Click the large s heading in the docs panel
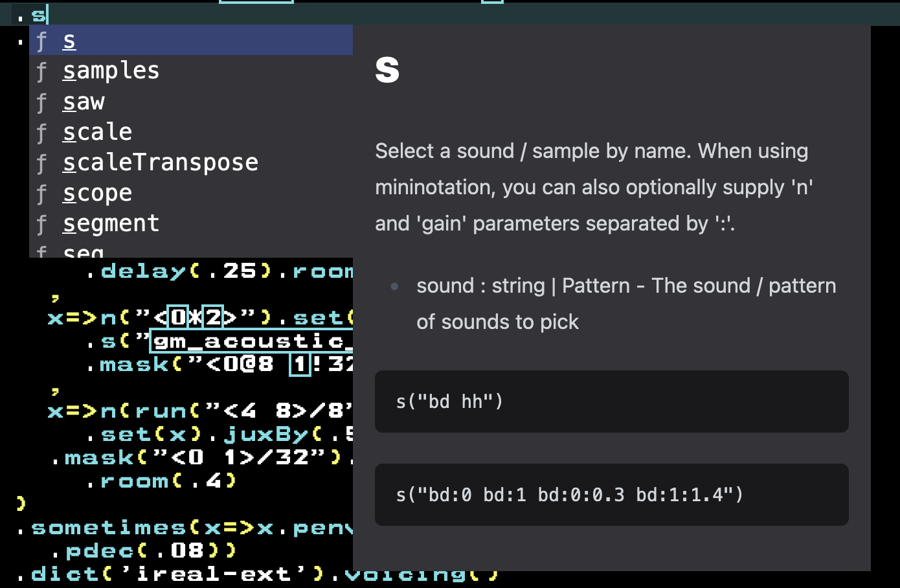The image size is (900, 588). pos(387,69)
